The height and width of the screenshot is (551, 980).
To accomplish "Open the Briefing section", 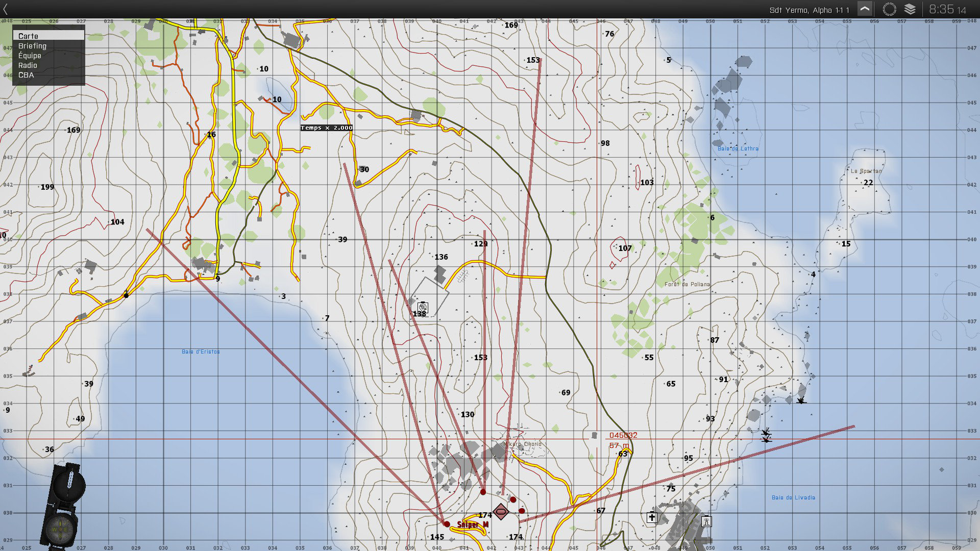I will (x=32, y=46).
